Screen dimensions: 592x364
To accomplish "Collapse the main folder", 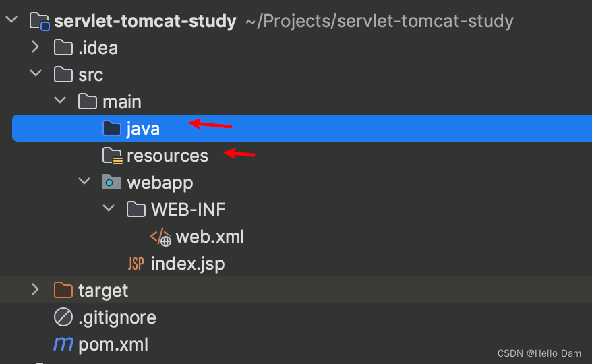I will [x=60, y=100].
